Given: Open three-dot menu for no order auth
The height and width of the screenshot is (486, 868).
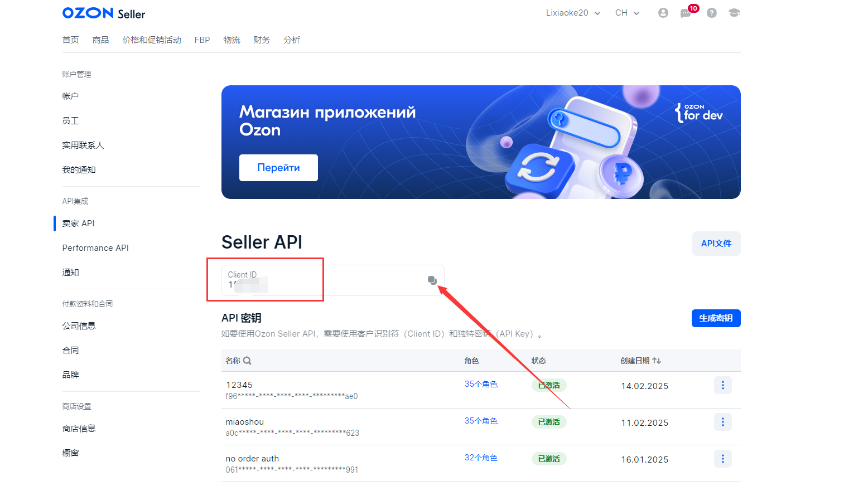Looking at the screenshot, I should point(722,459).
